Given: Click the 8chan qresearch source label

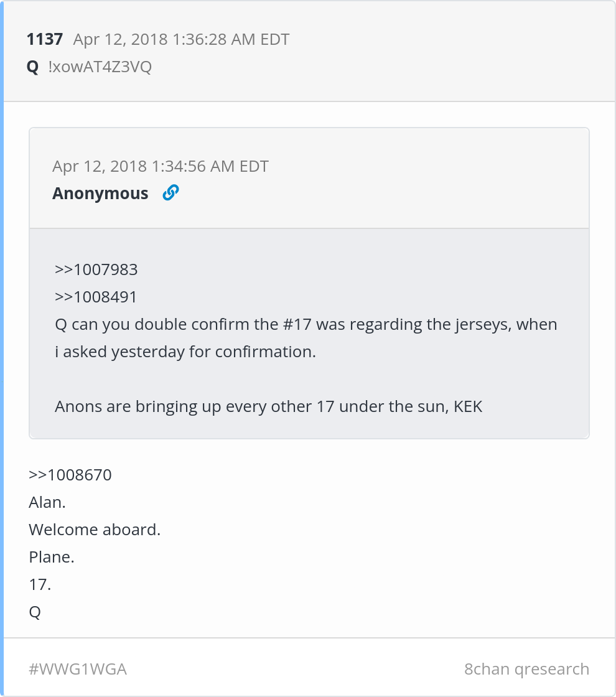Looking at the screenshot, I should (x=526, y=669).
